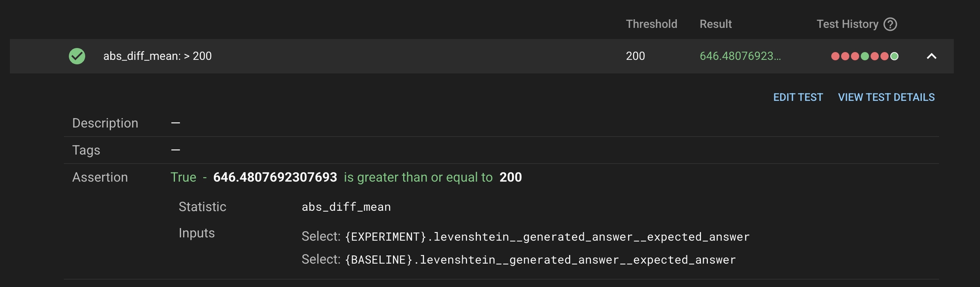This screenshot has height=287, width=980.
Task: Click the fifth test history dot
Action: (x=875, y=56)
